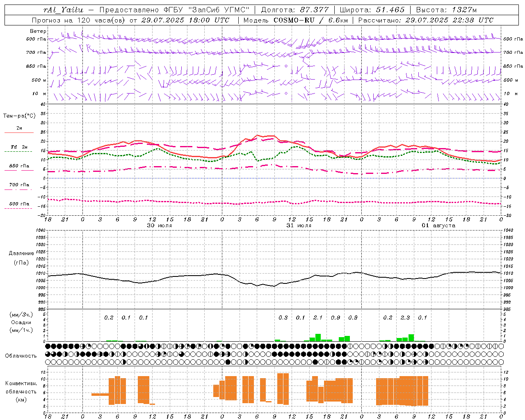Click the '(км)' unit under convective cloudiness
This screenshot has height=420, width=525.
point(21,399)
